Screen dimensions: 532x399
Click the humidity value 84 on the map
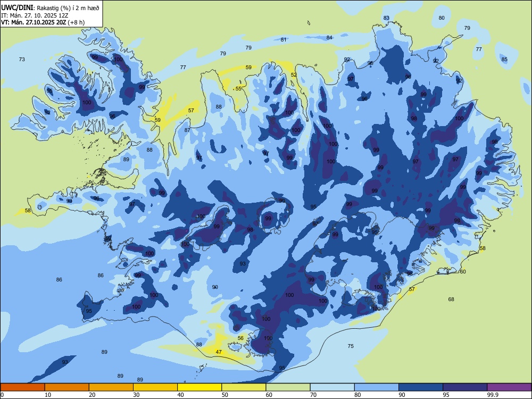click(329, 37)
